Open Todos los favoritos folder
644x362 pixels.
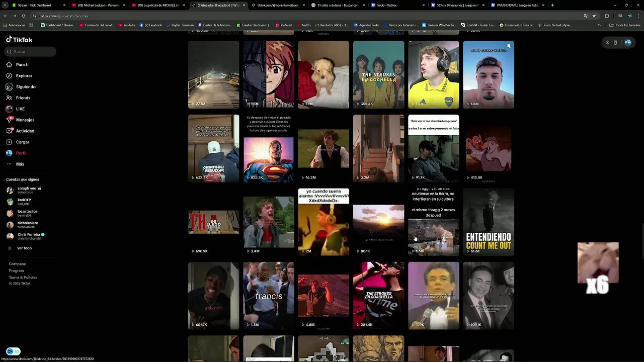[x=624, y=25]
